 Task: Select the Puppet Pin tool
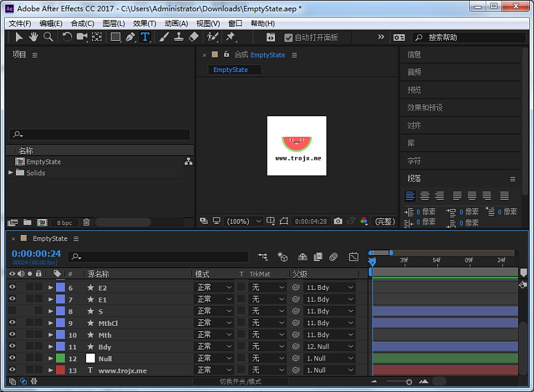click(x=230, y=37)
